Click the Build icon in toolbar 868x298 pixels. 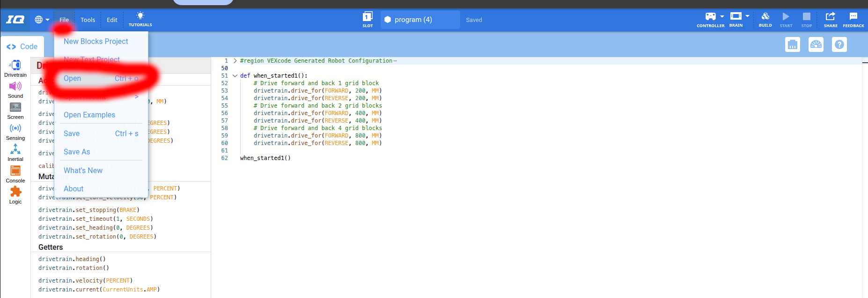(x=765, y=17)
